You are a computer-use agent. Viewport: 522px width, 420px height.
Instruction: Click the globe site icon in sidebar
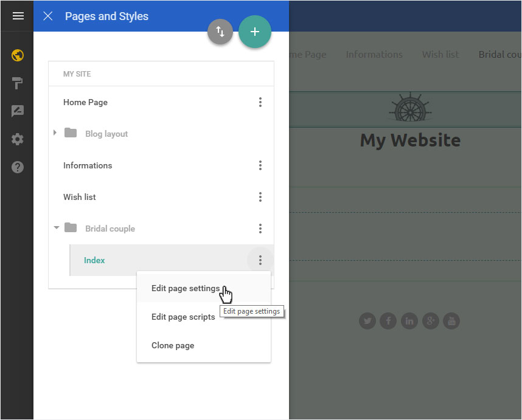coord(17,55)
